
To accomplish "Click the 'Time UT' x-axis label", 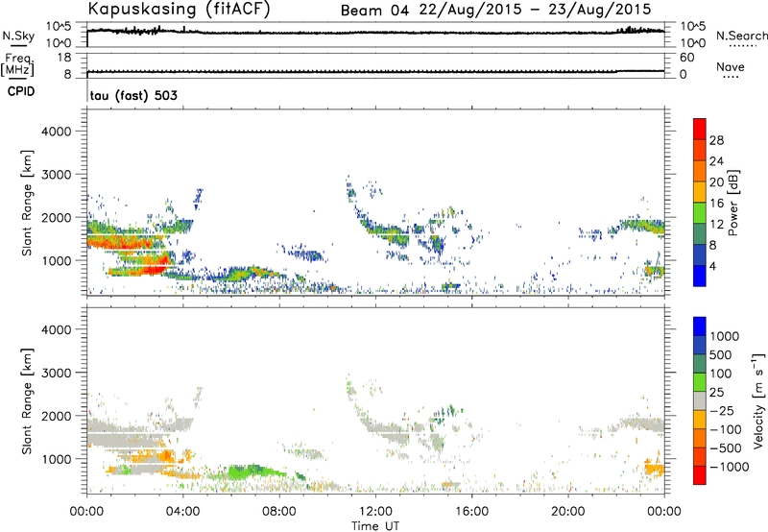I will [375, 525].
